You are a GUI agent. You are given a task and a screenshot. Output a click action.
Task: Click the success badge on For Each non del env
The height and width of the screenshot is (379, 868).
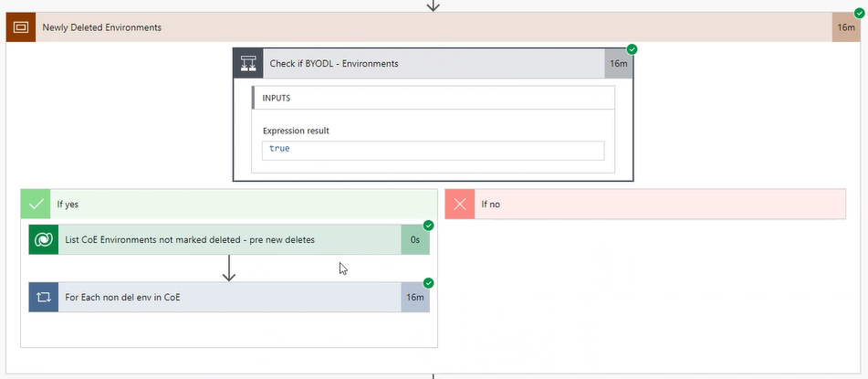coord(428,283)
